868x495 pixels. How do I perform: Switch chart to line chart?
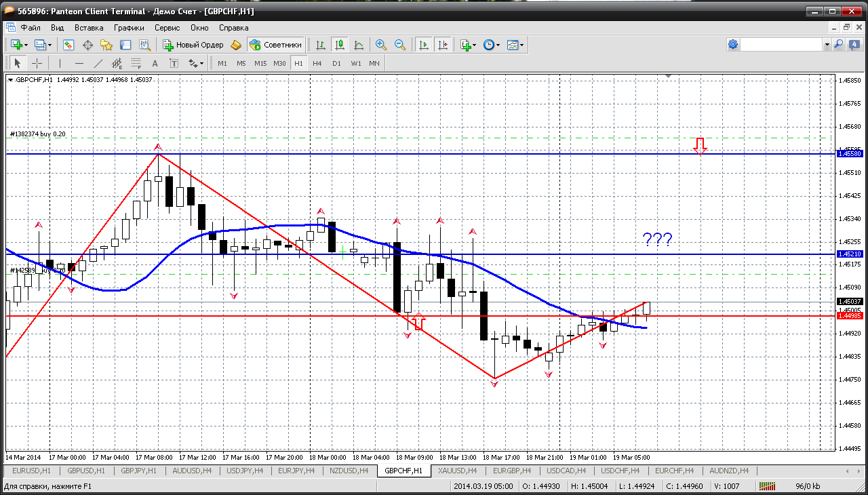[359, 45]
